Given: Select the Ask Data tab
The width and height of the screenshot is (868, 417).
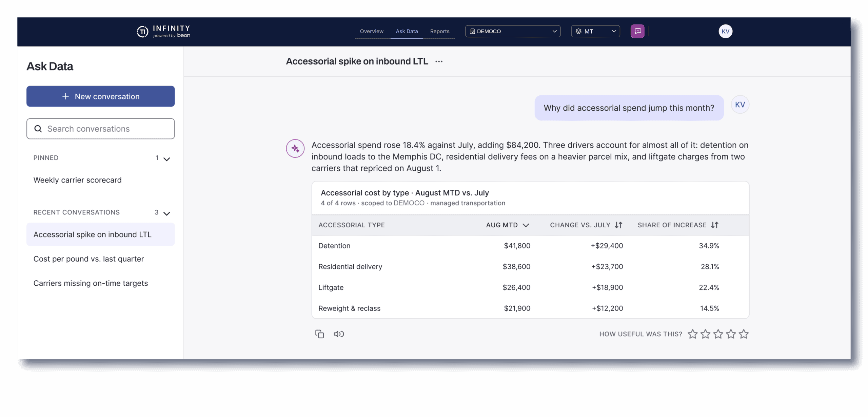Looking at the screenshot, I should (x=407, y=31).
